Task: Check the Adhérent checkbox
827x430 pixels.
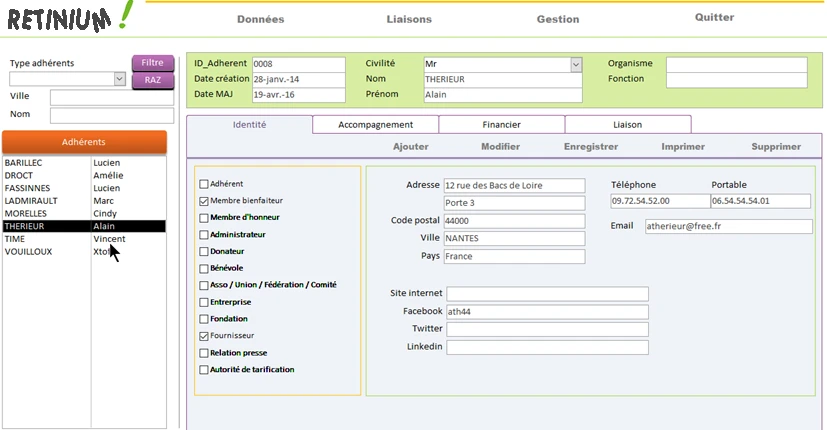Action: pyautogui.click(x=204, y=184)
